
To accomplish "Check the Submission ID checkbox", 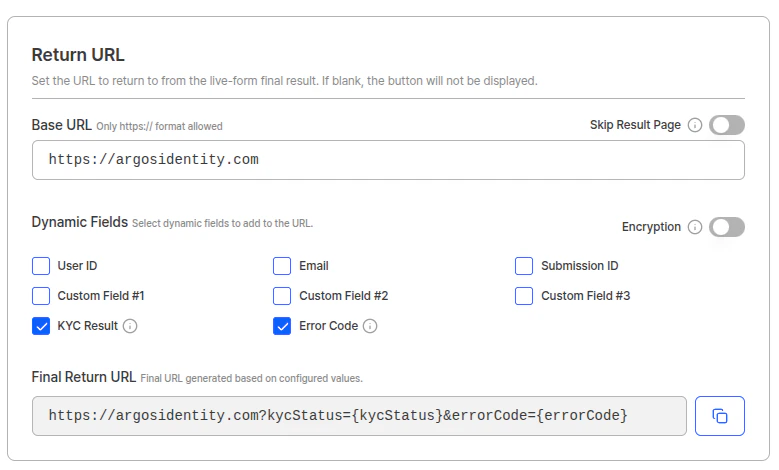I will (x=524, y=266).
